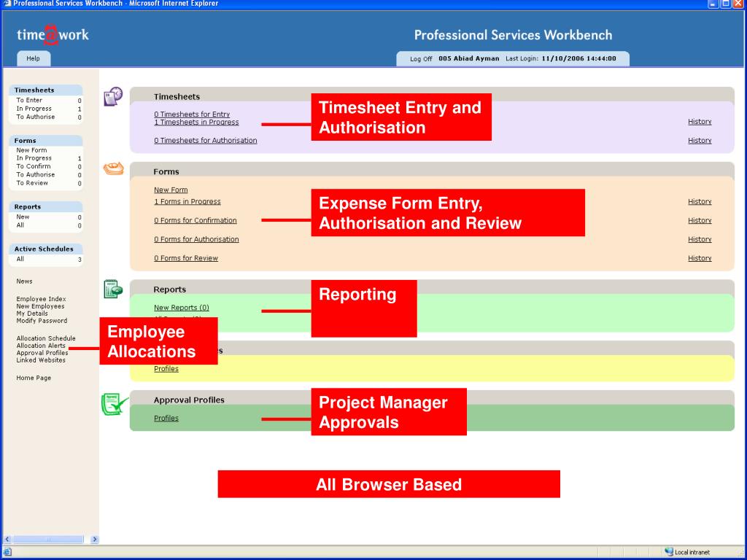
Task: Open 1 Timesheets in Progress link
Action: click(196, 122)
